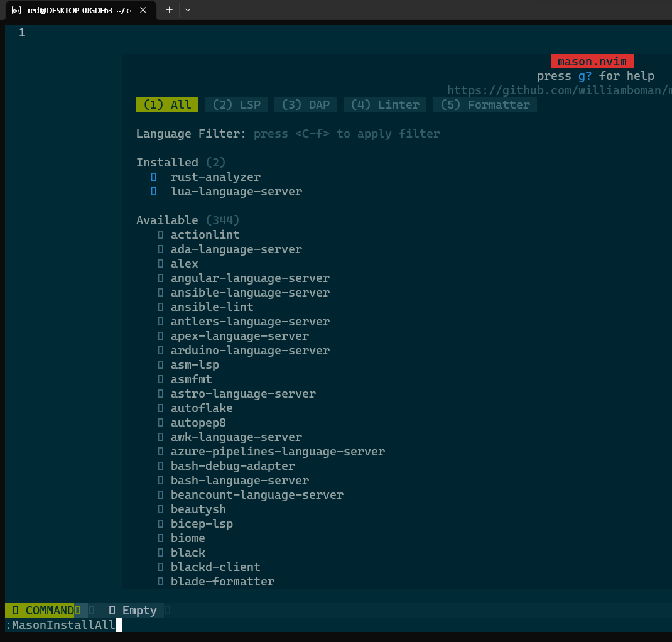Select the arduino-language-server package
Image resolution: width=672 pixels, height=642 pixels.
tap(251, 351)
